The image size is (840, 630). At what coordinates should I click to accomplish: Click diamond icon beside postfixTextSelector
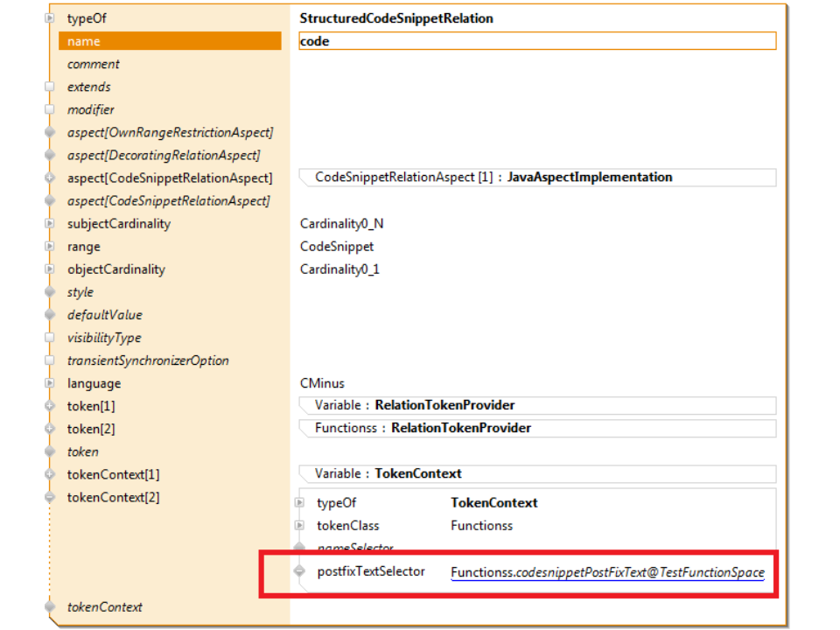tap(299, 571)
